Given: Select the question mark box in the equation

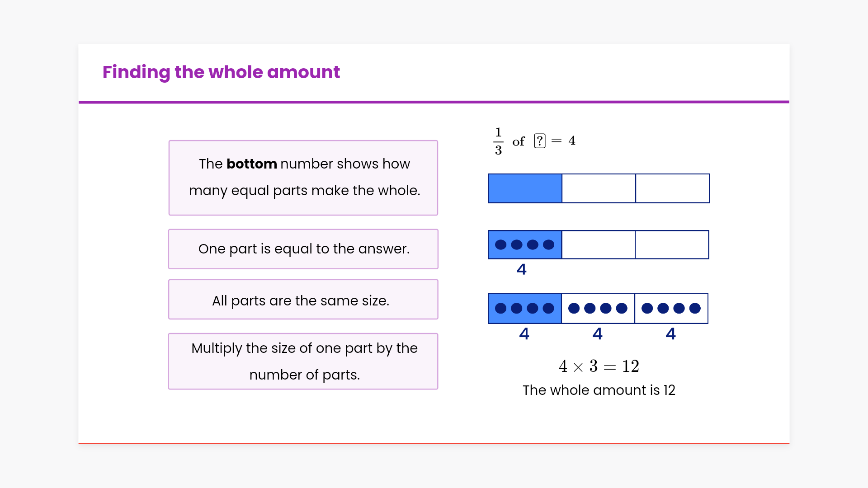Looking at the screenshot, I should pyautogui.click(x=539, y=141).
